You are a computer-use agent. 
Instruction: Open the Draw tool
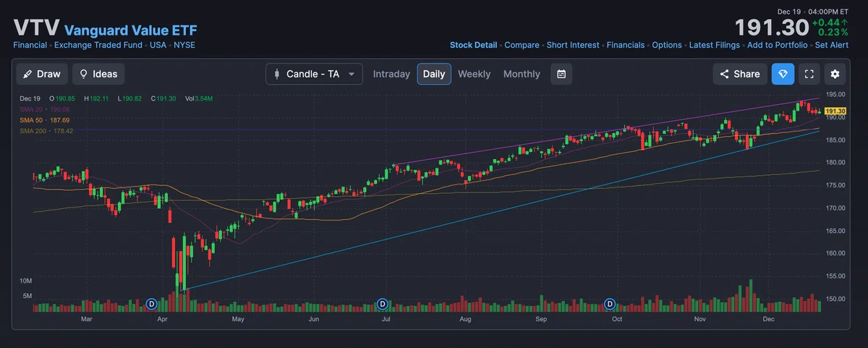(x=43, y=74)
